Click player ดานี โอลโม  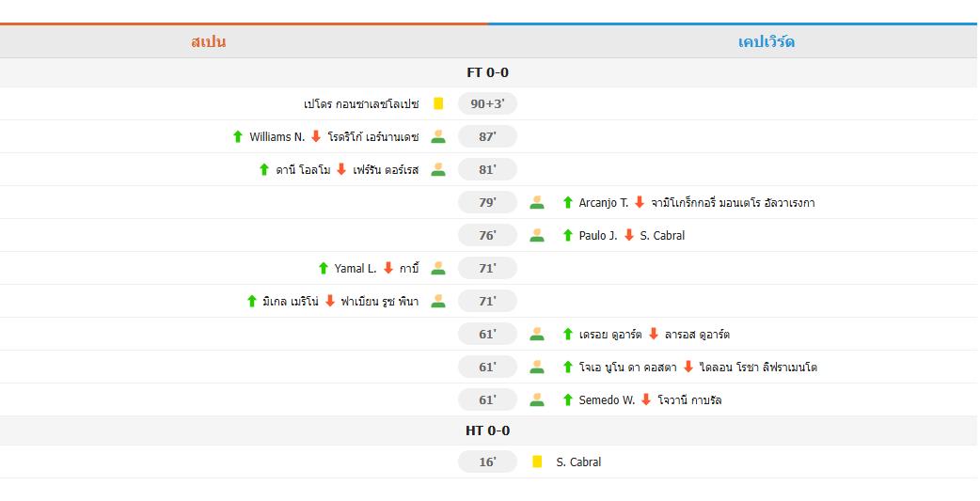[x=303, y=170]
